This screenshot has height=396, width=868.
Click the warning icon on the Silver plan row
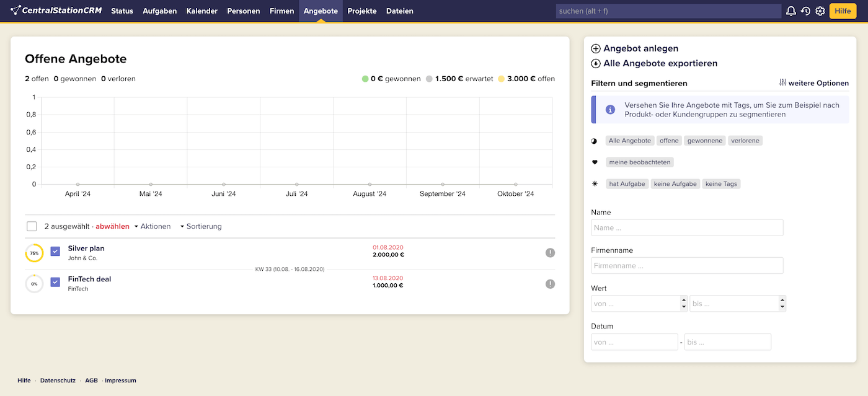[550, 253]
